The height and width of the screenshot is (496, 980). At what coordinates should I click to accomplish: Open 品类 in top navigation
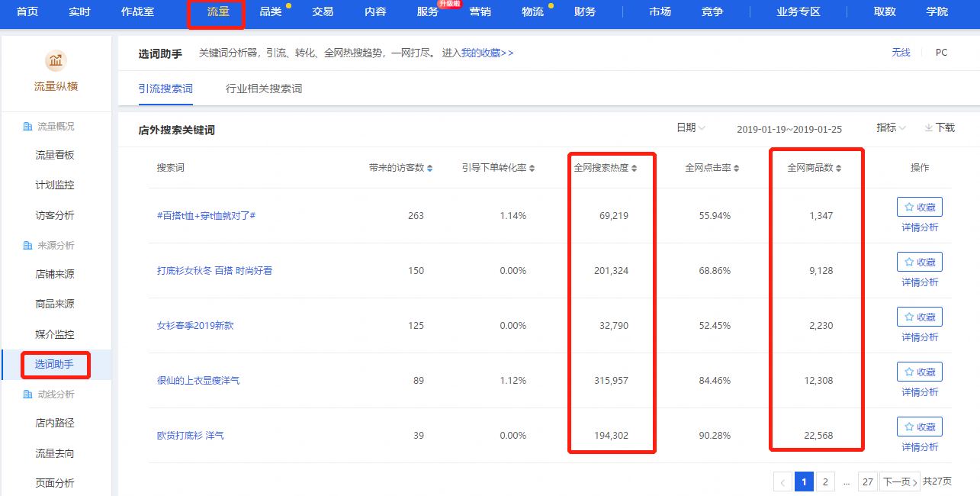[271, 12]
